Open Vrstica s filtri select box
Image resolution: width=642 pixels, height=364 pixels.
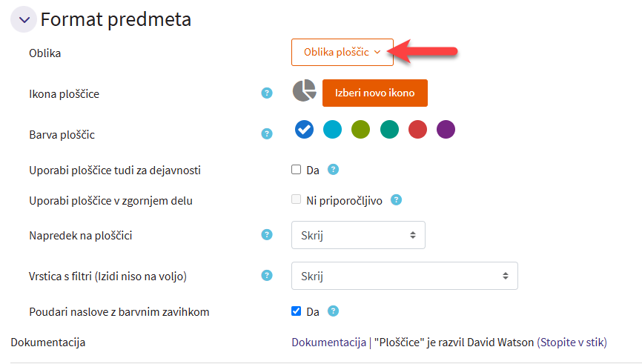tap(404, 276)
